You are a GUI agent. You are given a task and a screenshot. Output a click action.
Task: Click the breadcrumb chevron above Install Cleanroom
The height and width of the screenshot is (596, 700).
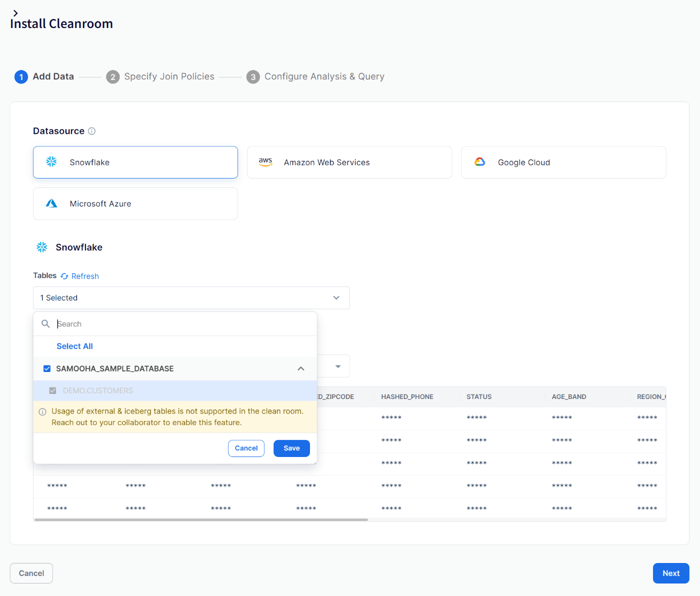pyautogui.click(x=15, y=13)
